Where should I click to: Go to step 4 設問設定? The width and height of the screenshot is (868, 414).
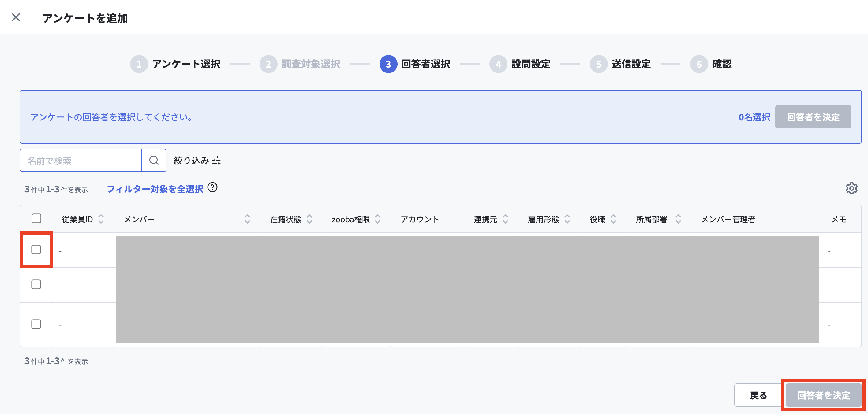click(520, 64)
